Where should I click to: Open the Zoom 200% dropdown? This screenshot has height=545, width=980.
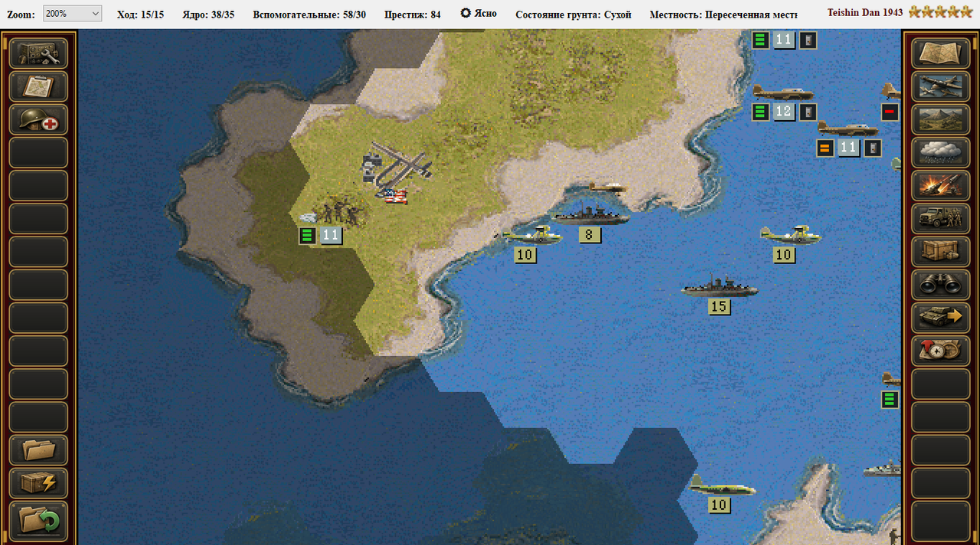[x=72, y=14]
